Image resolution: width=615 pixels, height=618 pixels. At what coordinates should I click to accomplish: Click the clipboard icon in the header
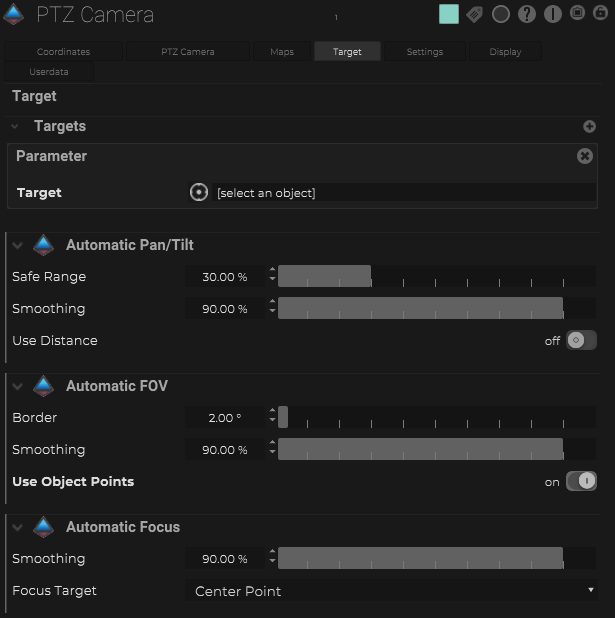pyautogui.click(x=578, y=14)
